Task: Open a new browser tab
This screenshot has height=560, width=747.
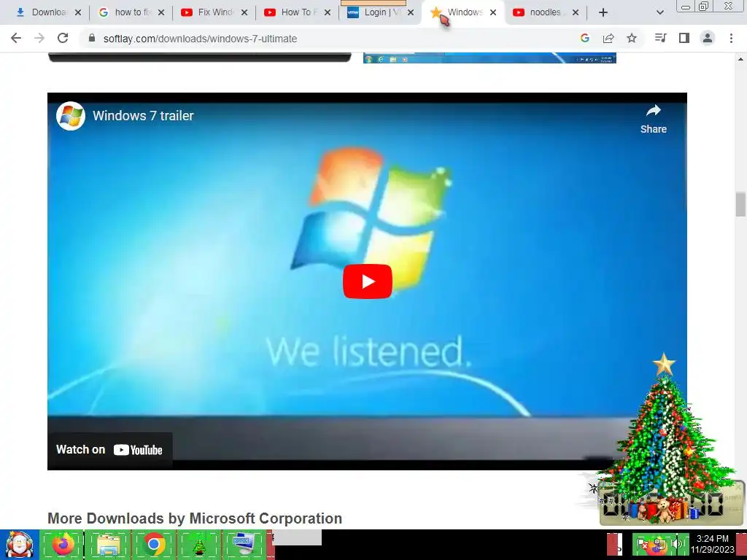Action: [603, 12]
